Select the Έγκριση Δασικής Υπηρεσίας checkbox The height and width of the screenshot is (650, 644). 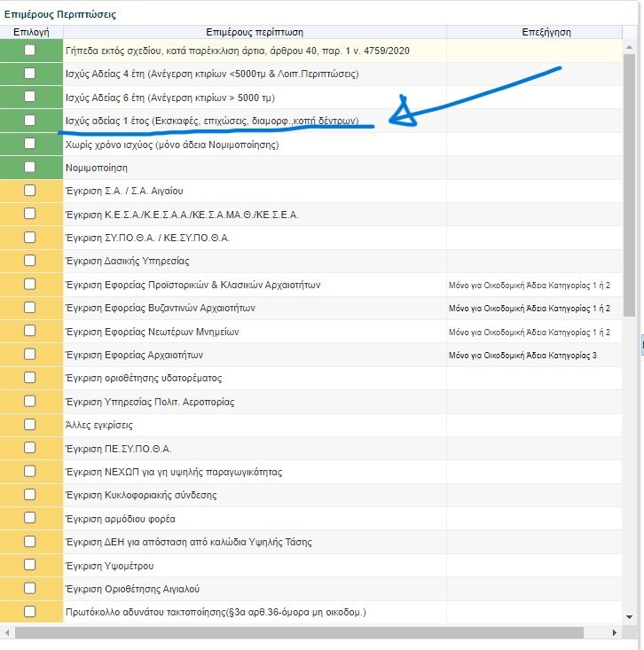pyautogui.click(x=30, y=261)
